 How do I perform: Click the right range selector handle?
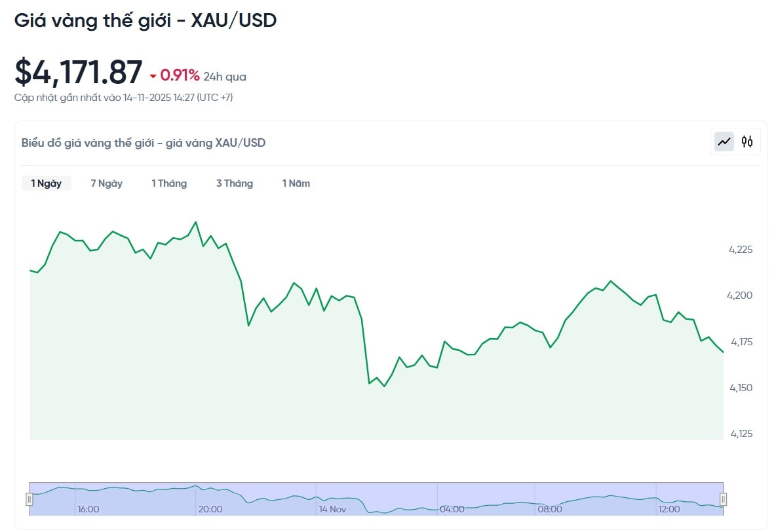[723, 499]
